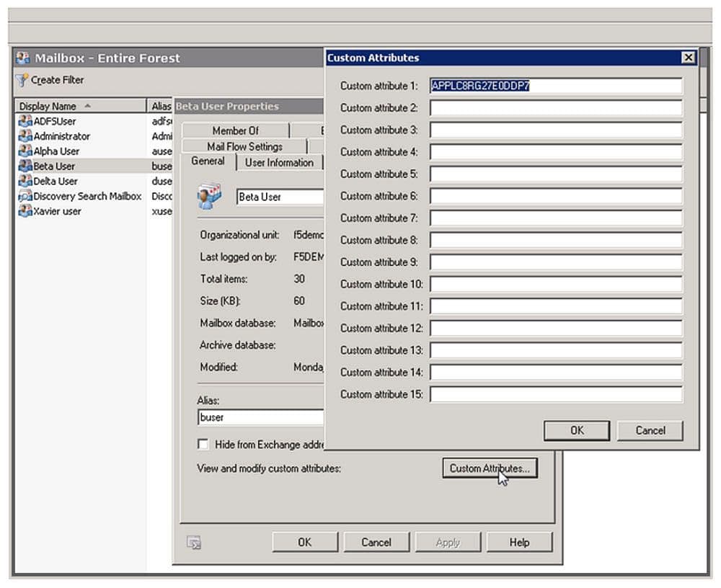Open the Mail Flow Settings tab
Image resolution: width=721 pixels, height=588 pixels.
(x=244, y=146)
